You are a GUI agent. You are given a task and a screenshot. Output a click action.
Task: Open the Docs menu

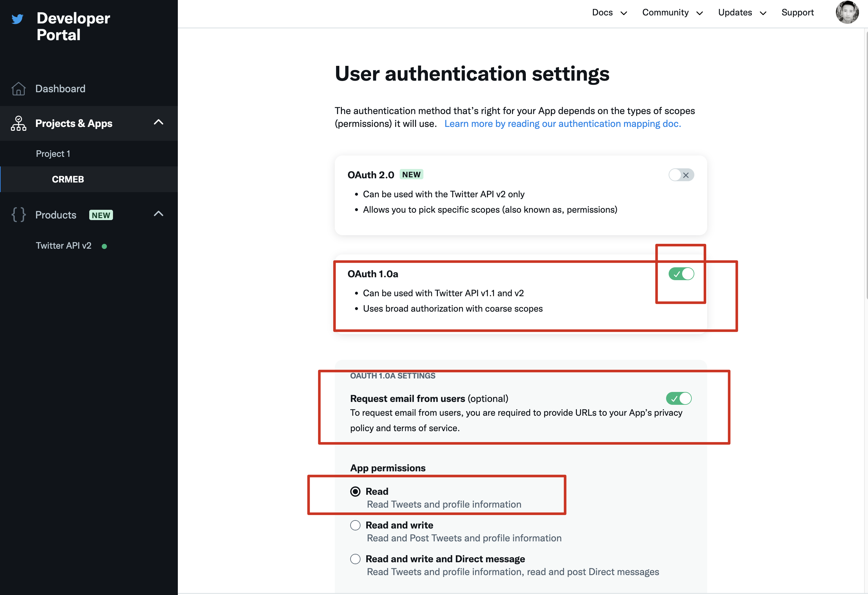pyautogui.click(x=602, y=12)
